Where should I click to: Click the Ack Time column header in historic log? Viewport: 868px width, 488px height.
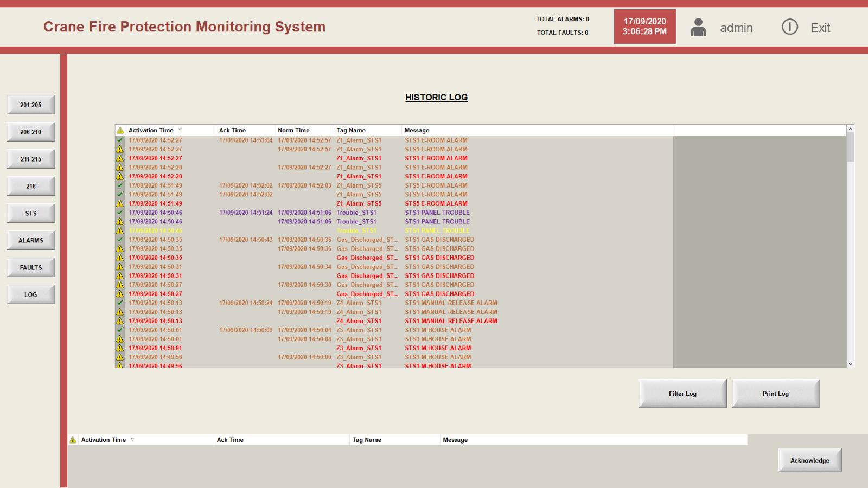point(246,130)
